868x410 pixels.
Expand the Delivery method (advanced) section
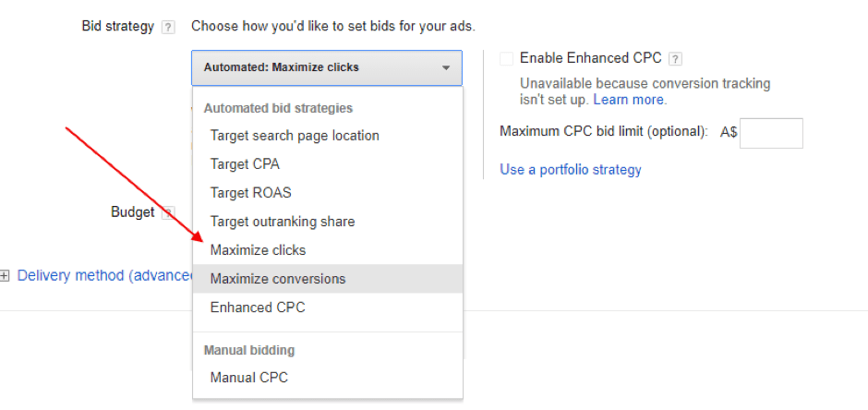103,276
